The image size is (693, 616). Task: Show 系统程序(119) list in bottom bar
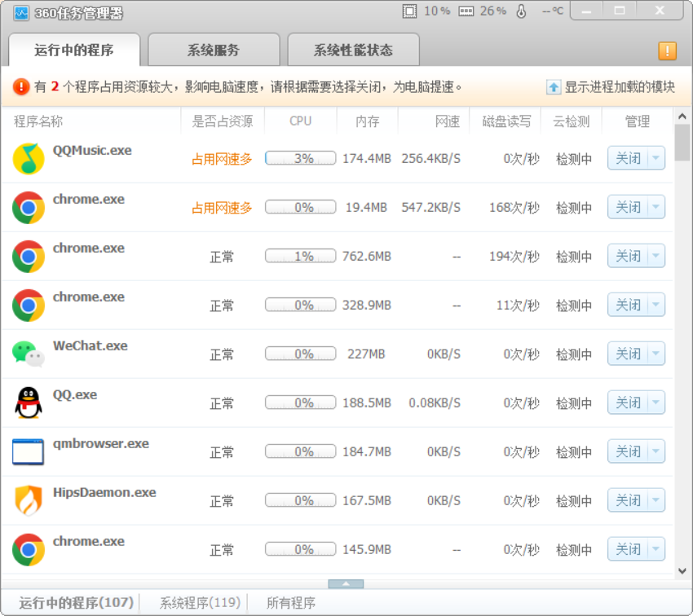coord(200,603)
